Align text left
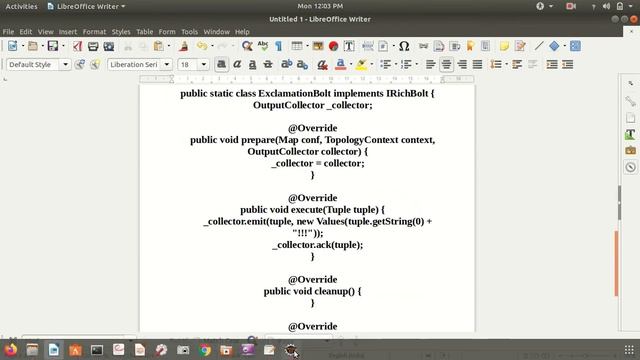Screen dimensions: 640x360 click(431, 64)
